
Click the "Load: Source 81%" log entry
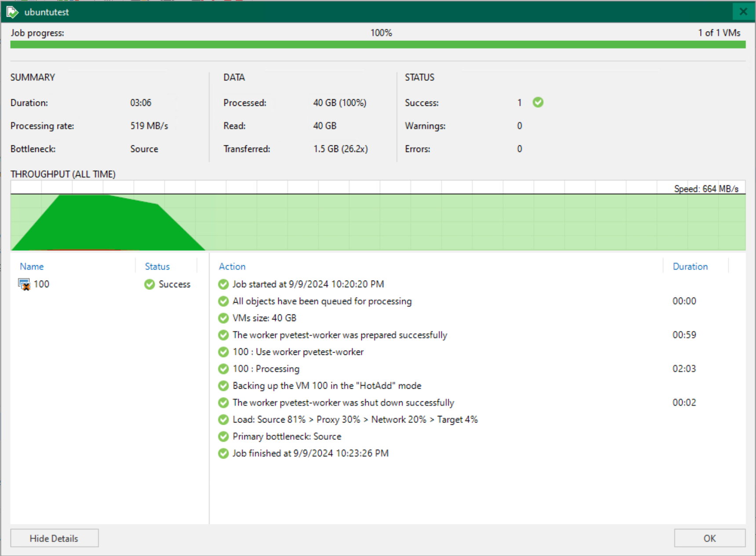click(x=355, y=419)
